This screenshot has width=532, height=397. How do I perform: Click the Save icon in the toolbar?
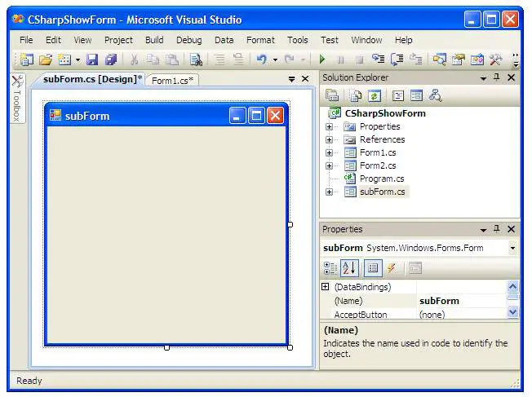[92, 60]
